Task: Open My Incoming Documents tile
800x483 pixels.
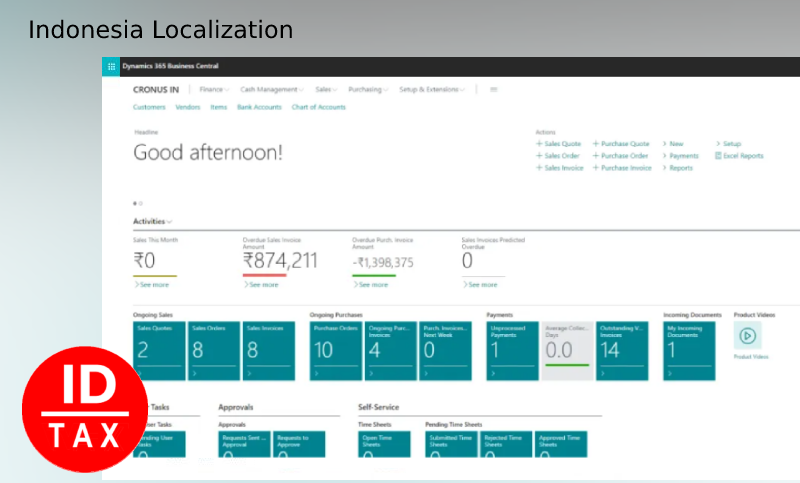Action: (689, 351)
